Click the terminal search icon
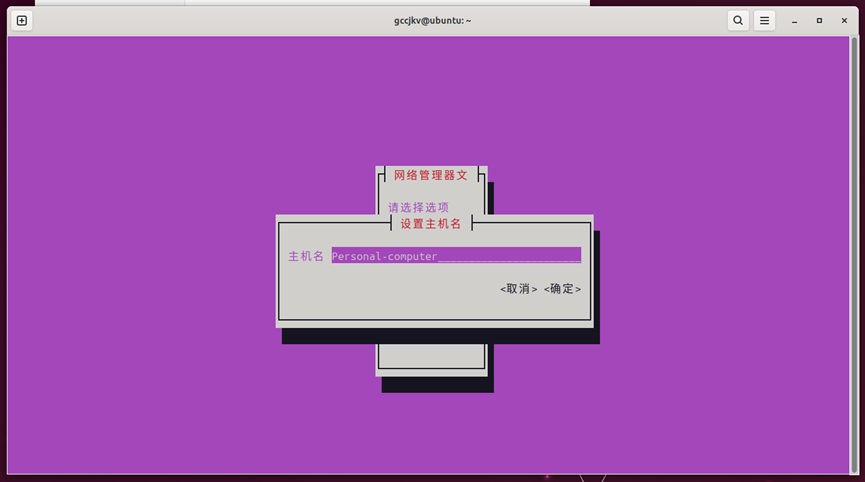Viewport: 865px width, 482px height. point(738,20)
